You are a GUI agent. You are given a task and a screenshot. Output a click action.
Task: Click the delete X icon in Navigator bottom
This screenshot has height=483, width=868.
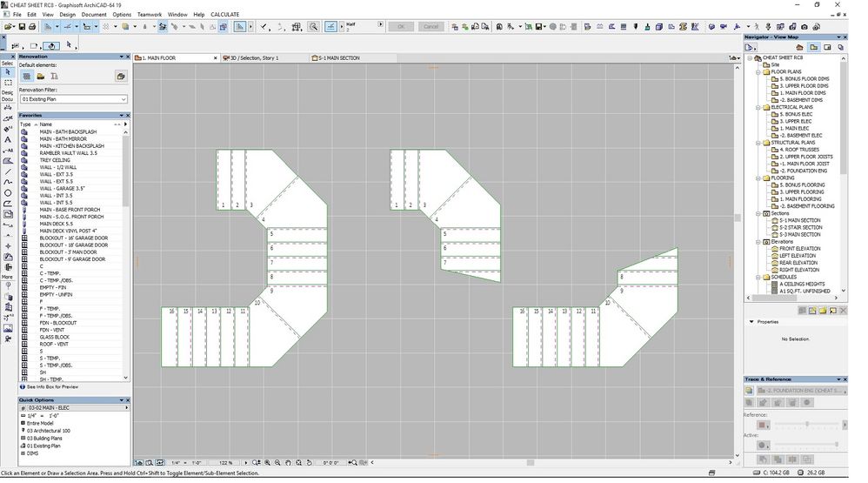click(843, 311)
